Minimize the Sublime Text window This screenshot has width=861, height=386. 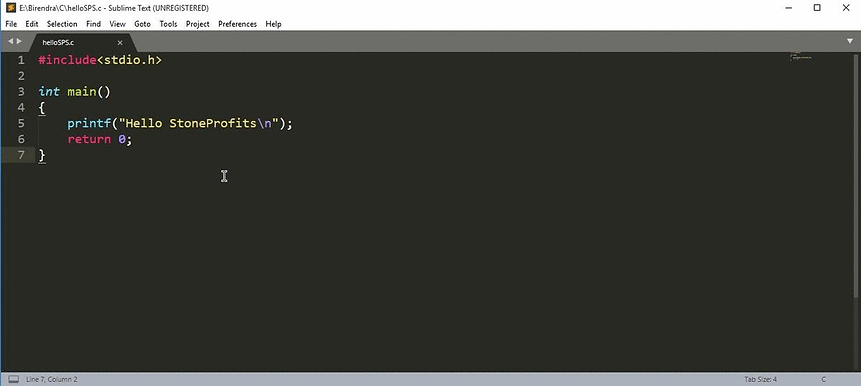coord(788,8)
